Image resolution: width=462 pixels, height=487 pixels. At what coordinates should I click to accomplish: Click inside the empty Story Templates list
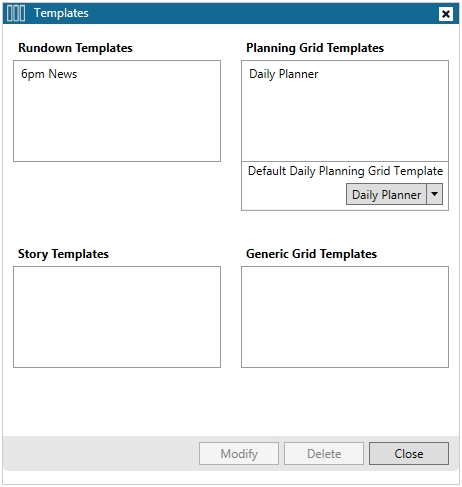(117, 317)
